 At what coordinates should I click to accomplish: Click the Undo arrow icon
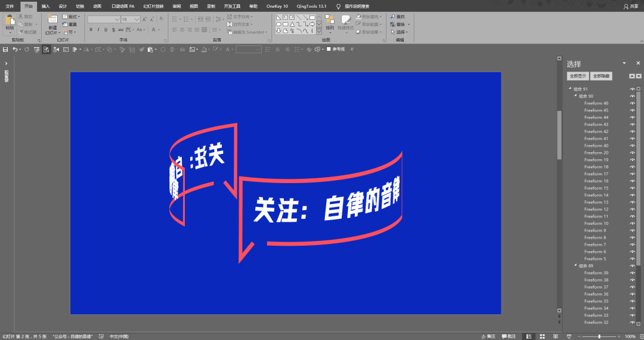pyautogui.click(x=15, y=50)
